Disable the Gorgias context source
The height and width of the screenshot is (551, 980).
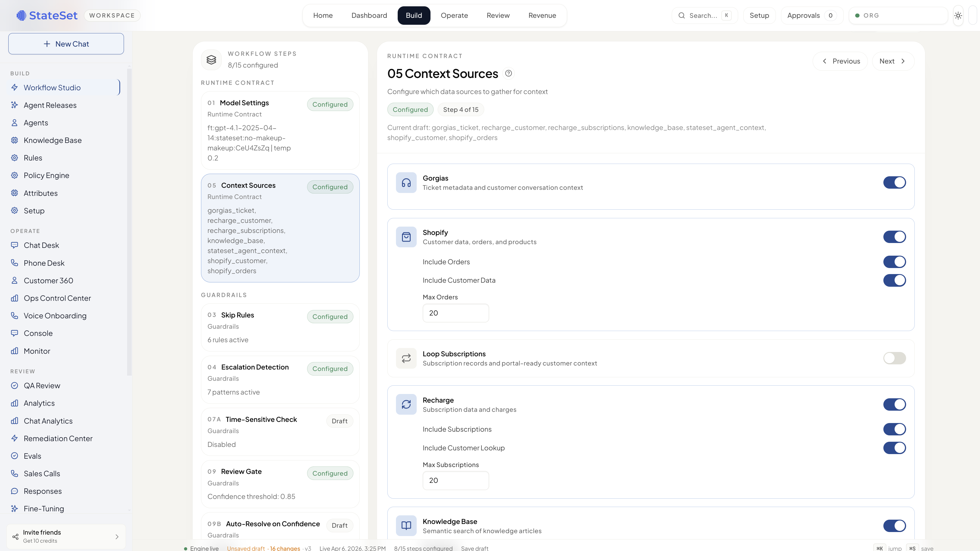coord(894,182)
